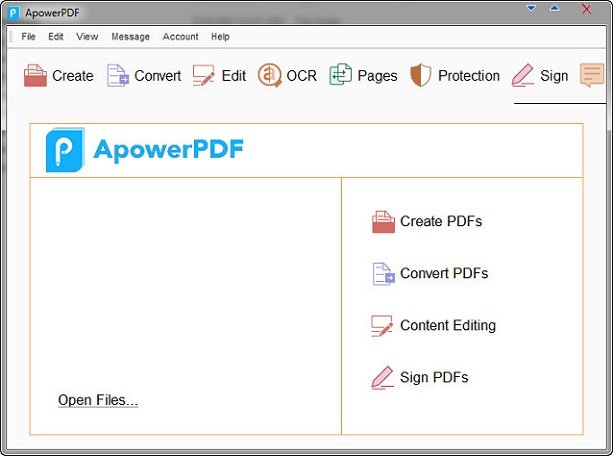The image size is (613, 456).
Task: Click the ApowerPDF logo in welcome panel
Action: (x=65, y=150)
